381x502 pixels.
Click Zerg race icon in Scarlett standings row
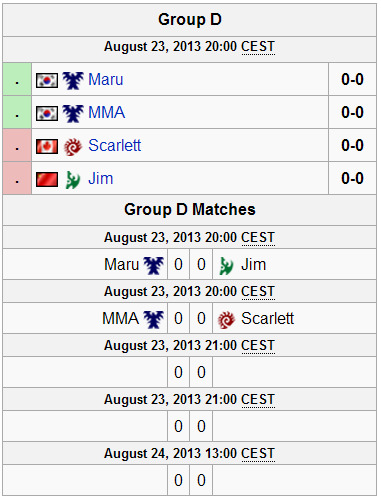point(73,147)
